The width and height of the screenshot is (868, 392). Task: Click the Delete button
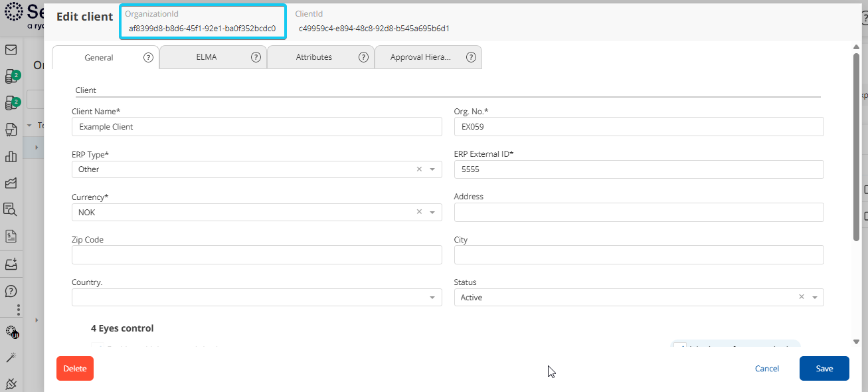click(74, 368)
